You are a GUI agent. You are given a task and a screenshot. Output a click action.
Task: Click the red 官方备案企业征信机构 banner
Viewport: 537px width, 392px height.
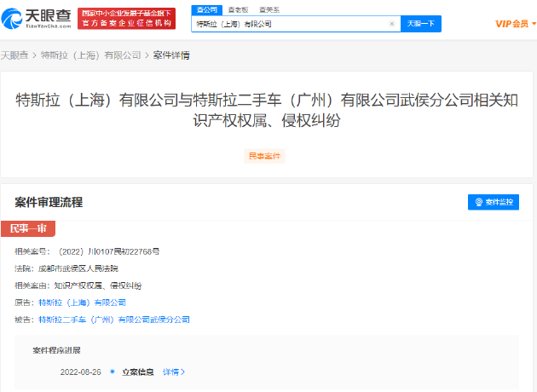tap(126, 19)
